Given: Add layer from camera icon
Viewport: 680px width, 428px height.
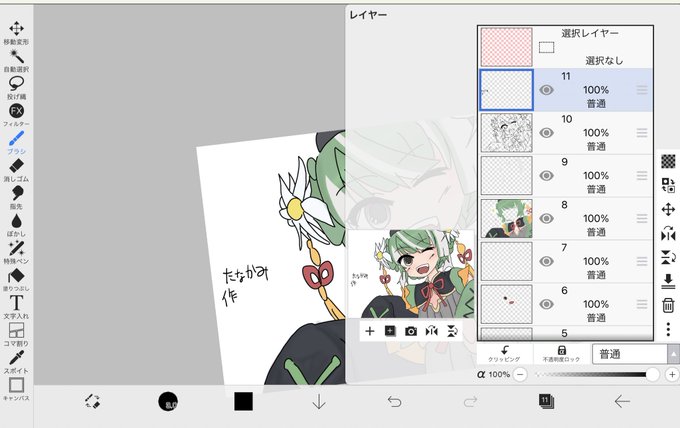Looking at the screenshot, I should (411, 332).
